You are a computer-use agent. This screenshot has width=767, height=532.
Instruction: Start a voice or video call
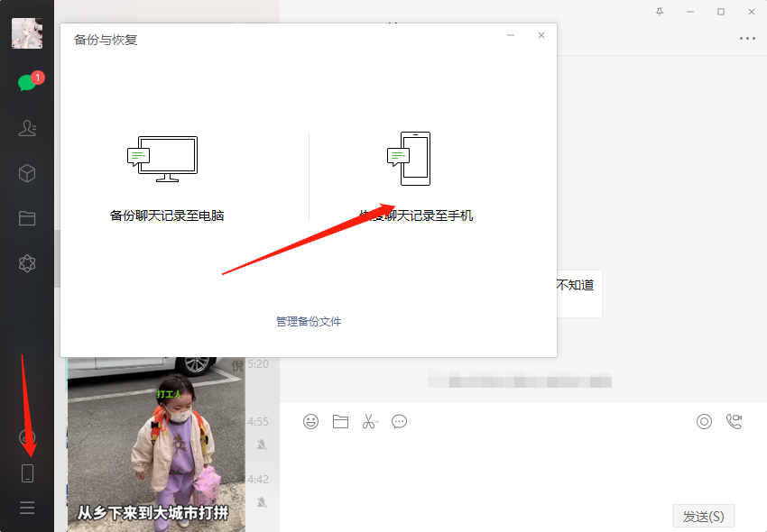[734, 421]
